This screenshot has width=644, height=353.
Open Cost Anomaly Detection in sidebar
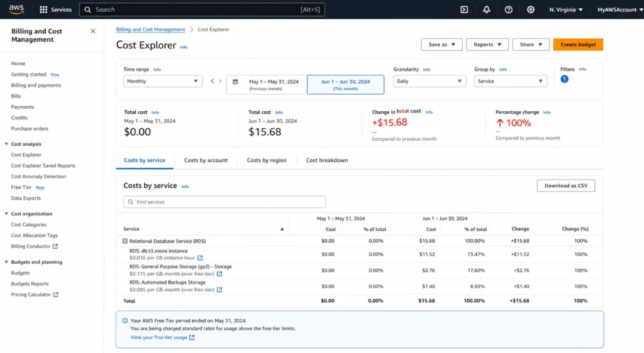tap(38, 176)
